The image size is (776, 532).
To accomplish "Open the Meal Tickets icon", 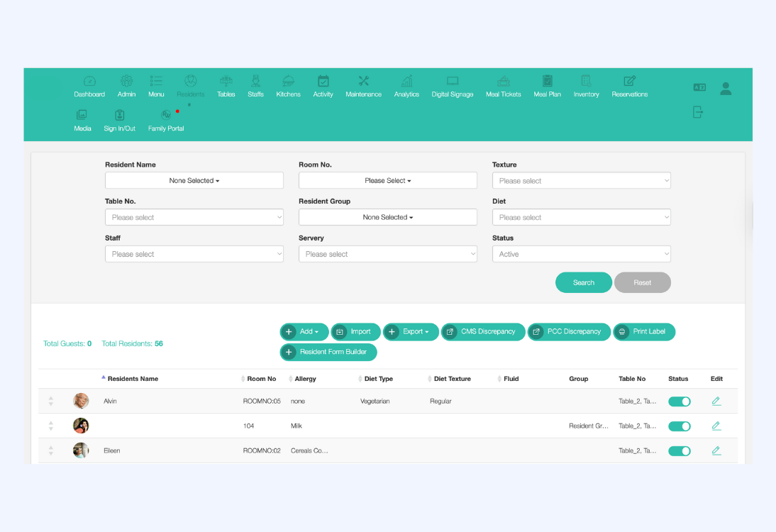I will [x=503, y=82].
